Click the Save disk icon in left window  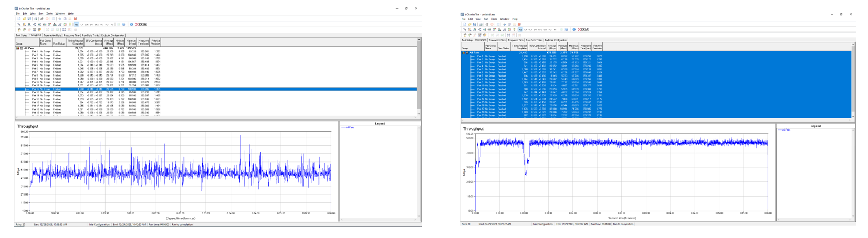[x=29, y=19]
